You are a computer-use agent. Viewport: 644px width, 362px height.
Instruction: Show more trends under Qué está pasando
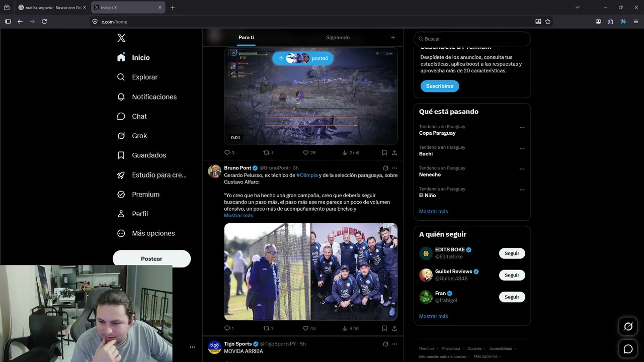[x=434, y=212]
